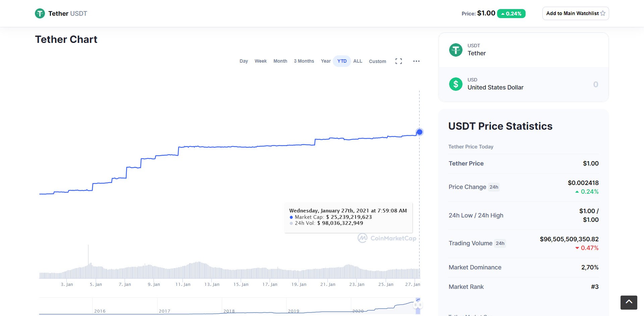Click the left handle of timeline range selector

[416, 305]
